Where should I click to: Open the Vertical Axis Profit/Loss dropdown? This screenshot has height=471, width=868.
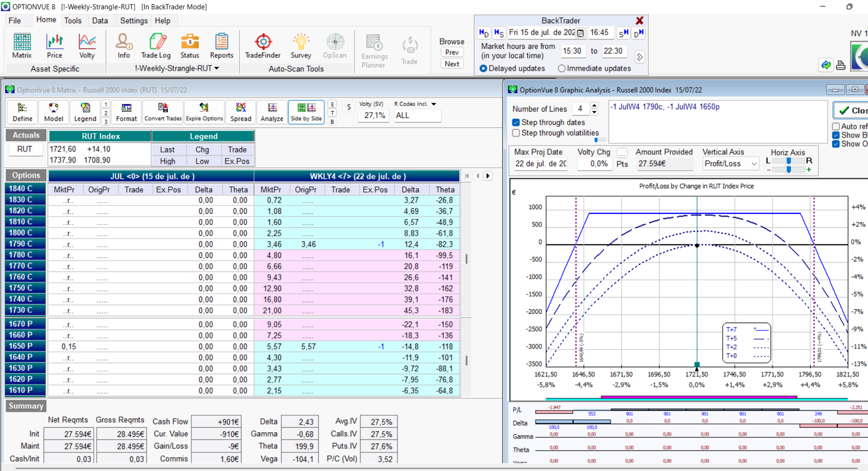754,164
